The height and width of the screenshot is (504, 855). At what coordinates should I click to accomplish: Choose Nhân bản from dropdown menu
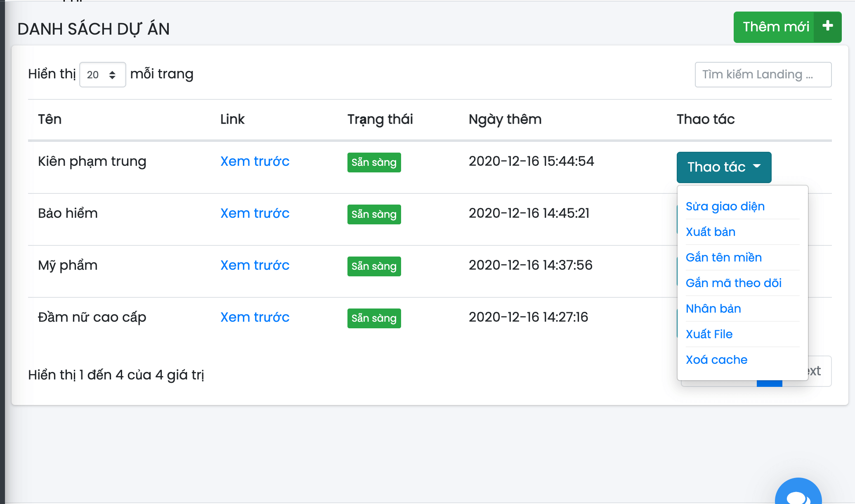713,309
